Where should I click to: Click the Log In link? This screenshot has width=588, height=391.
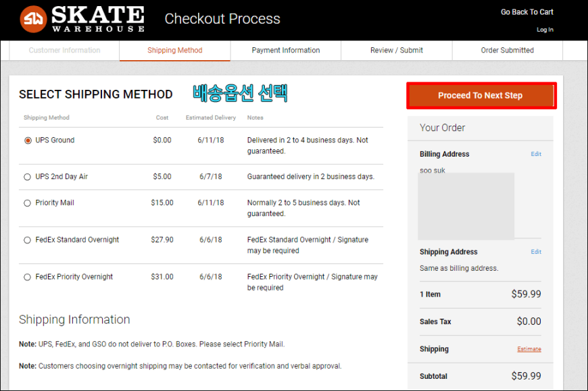click(545, 30)
